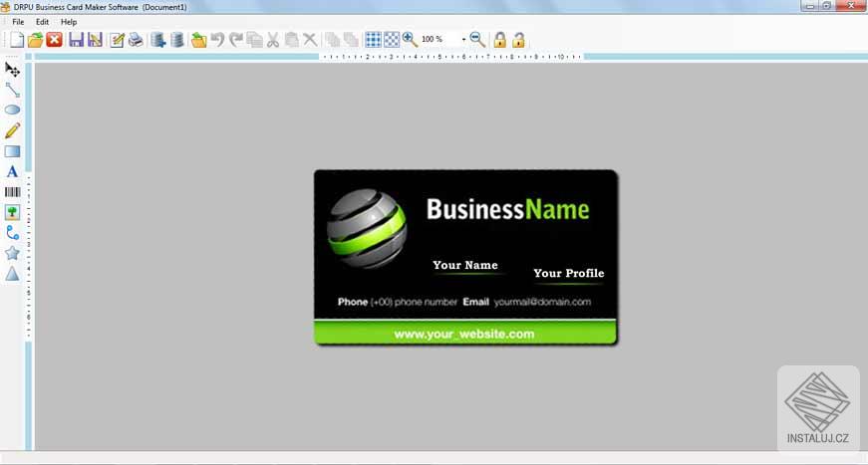Screen dimensions: 868x465
Task: Select the Ellipse tool
Action: (12, 110)
